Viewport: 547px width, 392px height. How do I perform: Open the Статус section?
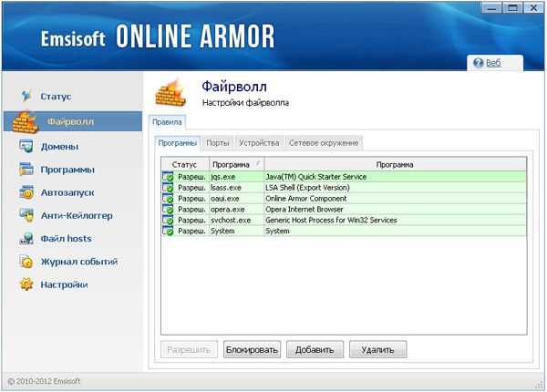(56, 97)
